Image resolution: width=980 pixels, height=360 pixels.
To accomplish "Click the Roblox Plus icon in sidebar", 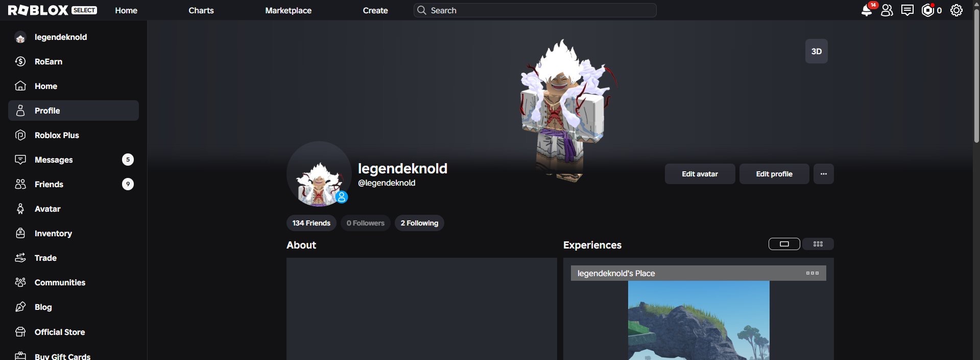I will pos(20,135).
